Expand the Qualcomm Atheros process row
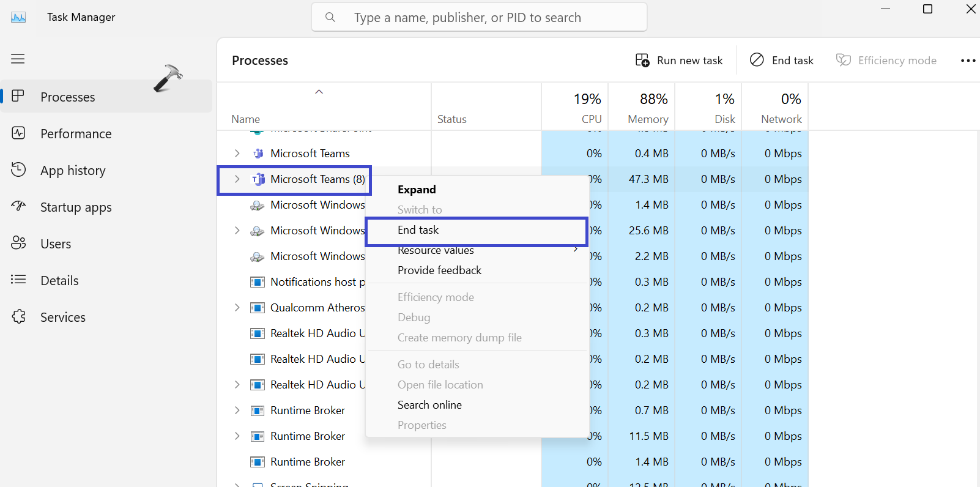 pyautogui.click(x=237, y=308)
